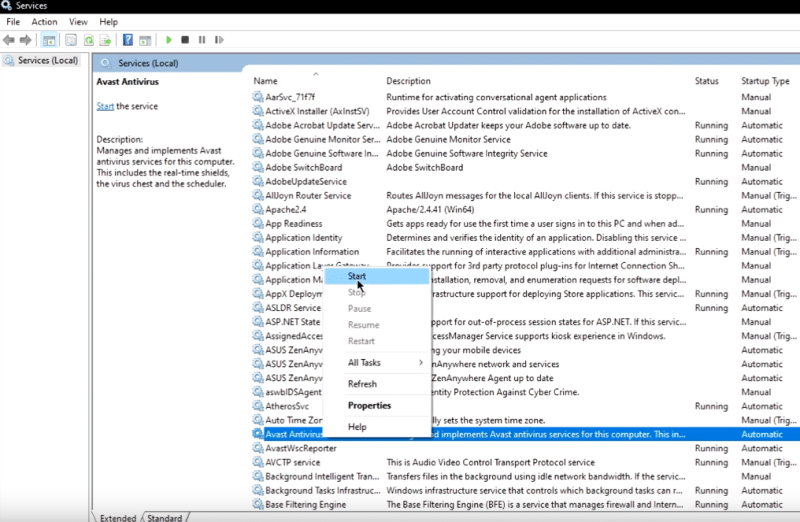This screenshot has height=522, width=800.
Task: Click the Restart Service toolbar icon
Action: (x=219, y=40)
